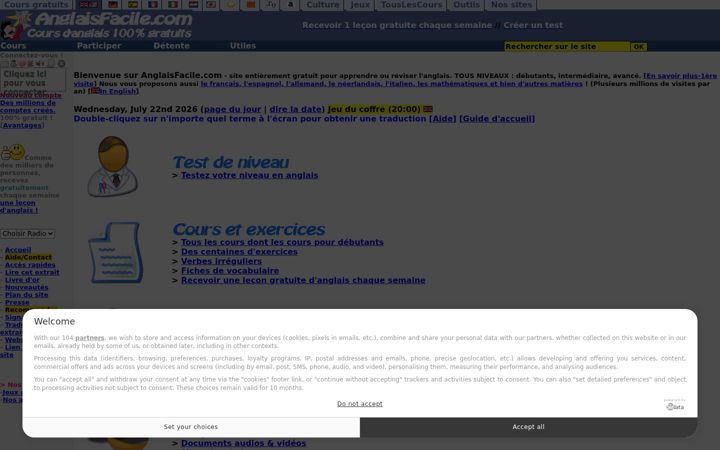Open the Nouveautés sidebar link
The height and width of the screenshot is (450, 720).
pyautogui.click(x=27, y=287)
